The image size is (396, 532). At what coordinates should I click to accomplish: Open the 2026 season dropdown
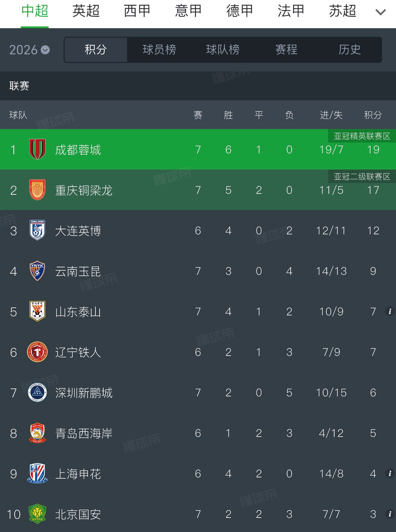point(29,50)
